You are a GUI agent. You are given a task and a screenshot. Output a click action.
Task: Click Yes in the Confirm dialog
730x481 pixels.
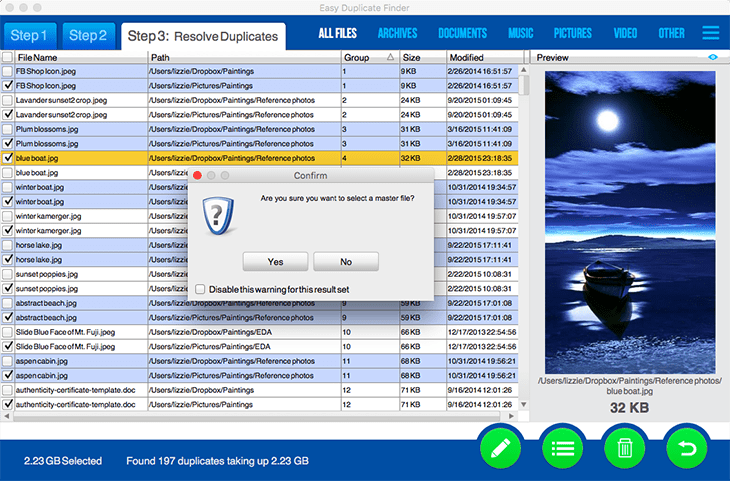275,261
